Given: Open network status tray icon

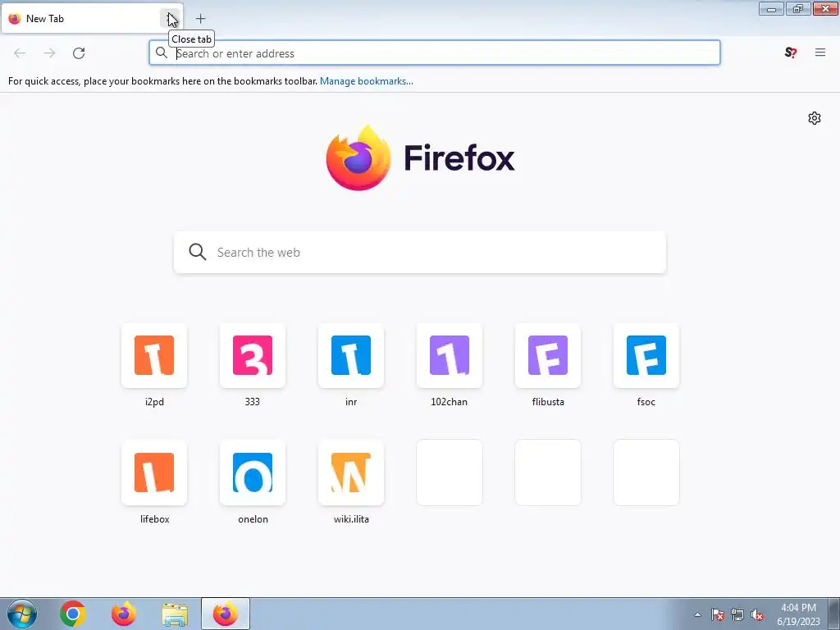Looking at the screenshot, I should coord(737,614).
